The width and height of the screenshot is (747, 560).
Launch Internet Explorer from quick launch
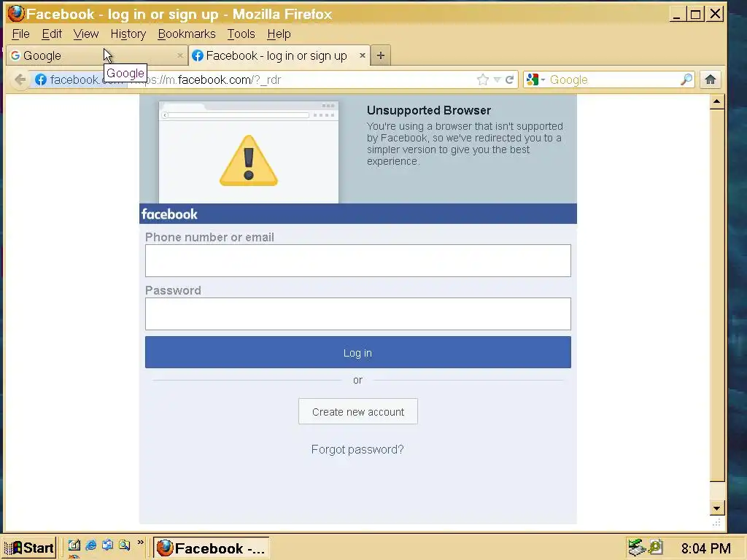[x=90, y=545]
